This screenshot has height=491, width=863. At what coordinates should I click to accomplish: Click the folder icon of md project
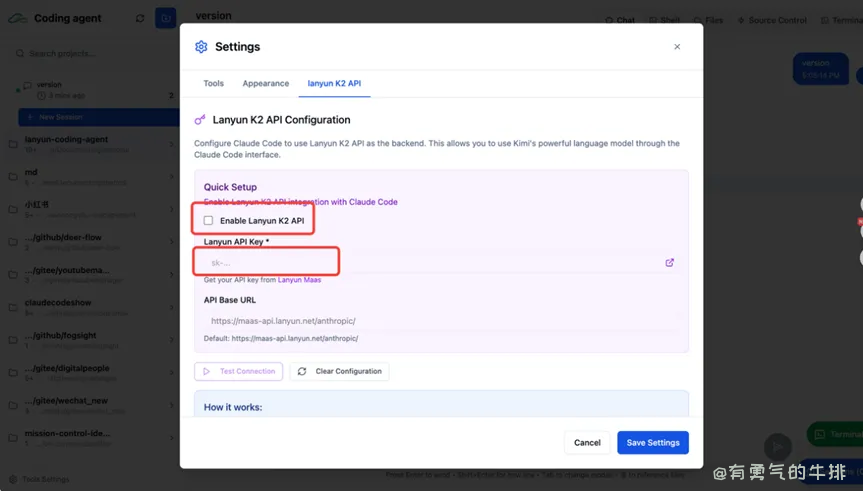(13, 177)
